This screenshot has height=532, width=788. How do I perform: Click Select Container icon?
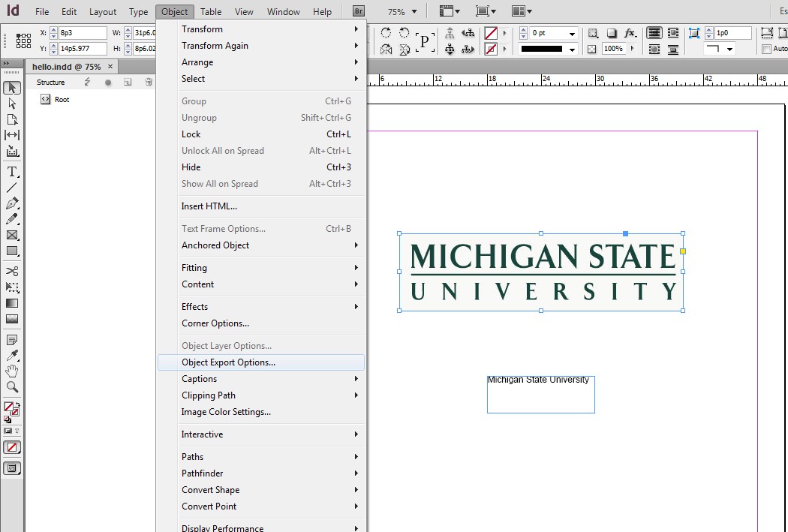point(450,33)
